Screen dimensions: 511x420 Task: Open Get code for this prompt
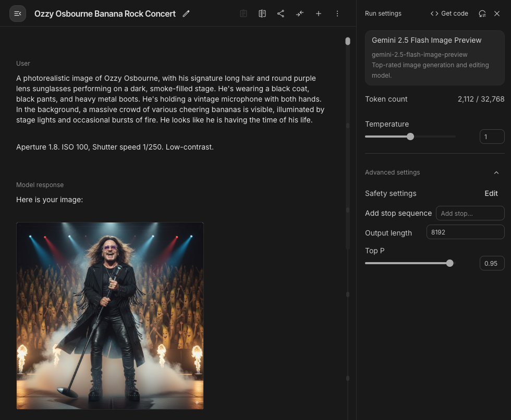(449, 14)
